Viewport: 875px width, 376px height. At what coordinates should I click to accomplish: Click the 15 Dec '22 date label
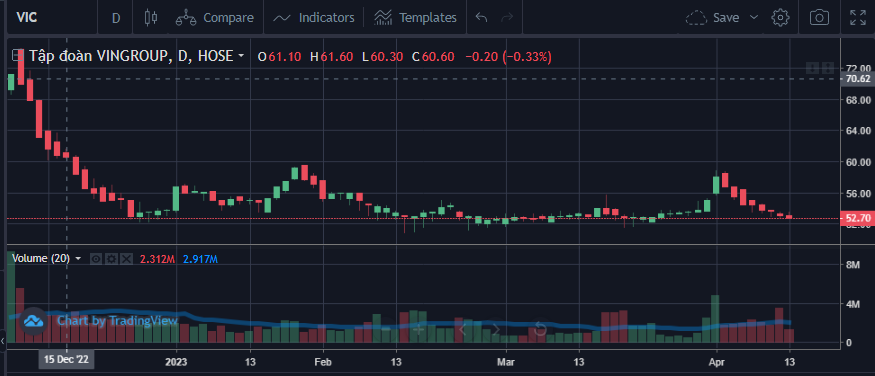pos(66,360)
